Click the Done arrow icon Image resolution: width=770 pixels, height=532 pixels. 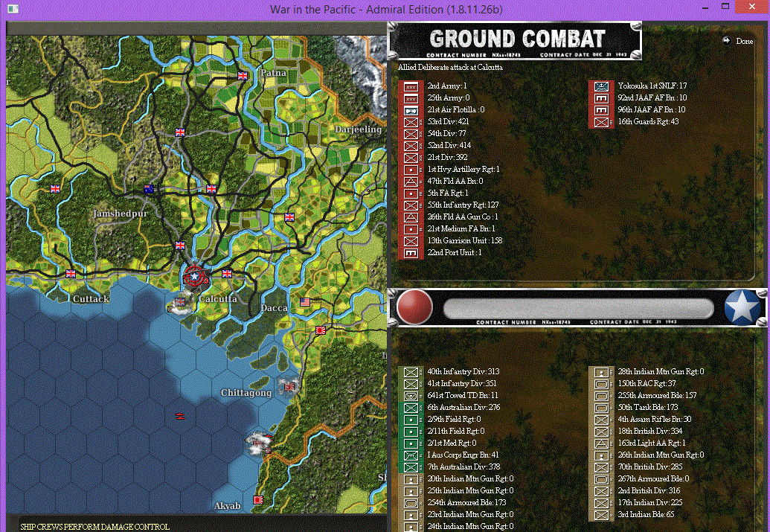727,41
